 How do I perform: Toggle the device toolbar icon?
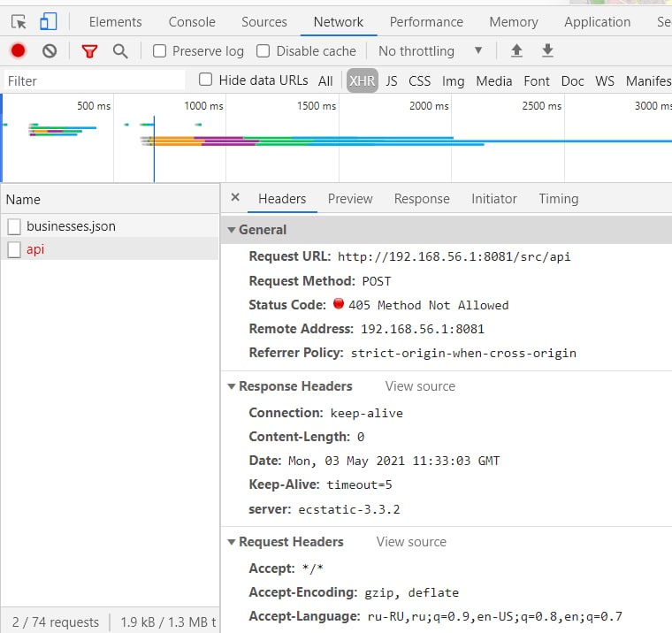(49, 22)
